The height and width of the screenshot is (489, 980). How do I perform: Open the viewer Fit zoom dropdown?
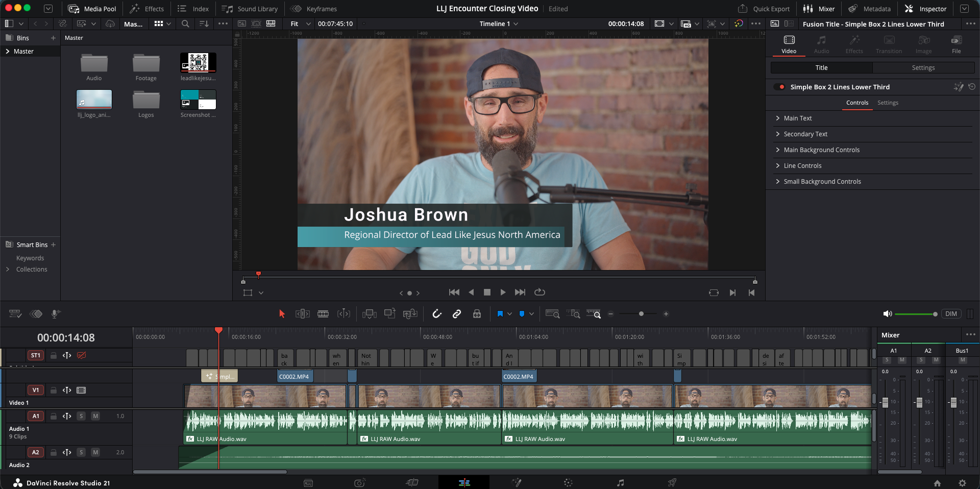pos(301,24)
